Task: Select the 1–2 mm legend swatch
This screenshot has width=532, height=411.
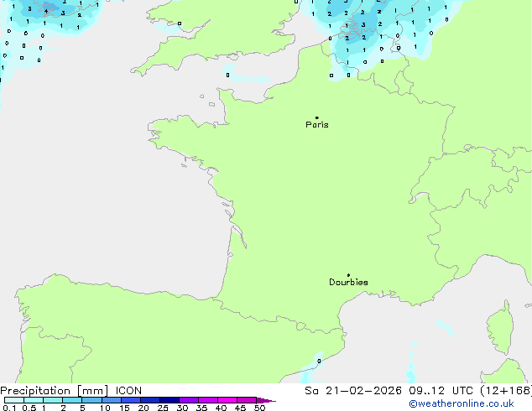Action: pyautogui.click(x=53, y=400)
